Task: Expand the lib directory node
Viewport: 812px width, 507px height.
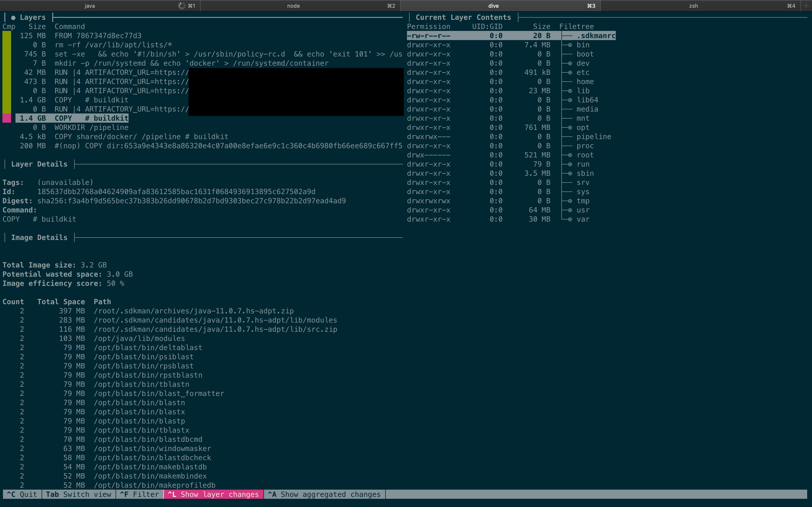Action: pyautogui.click(x=570, y=91)
